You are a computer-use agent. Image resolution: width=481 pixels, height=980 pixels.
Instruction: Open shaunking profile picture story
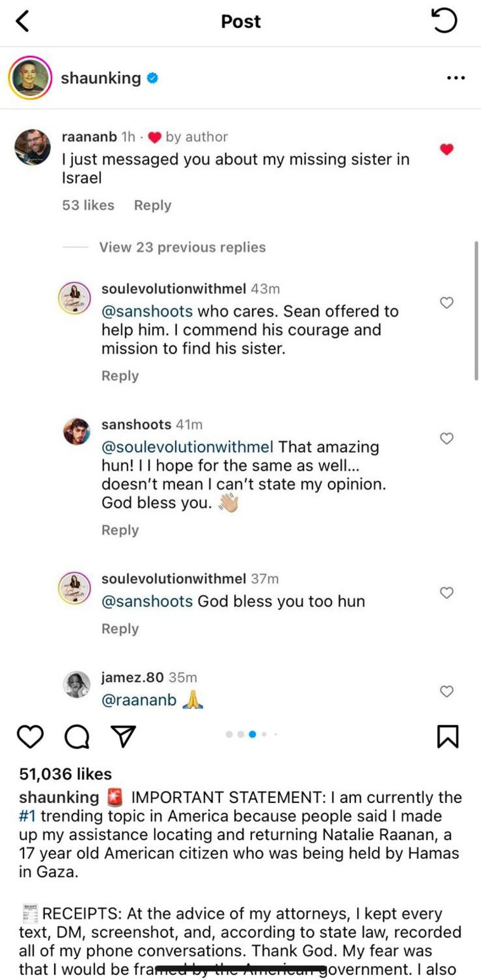(29, 78)
